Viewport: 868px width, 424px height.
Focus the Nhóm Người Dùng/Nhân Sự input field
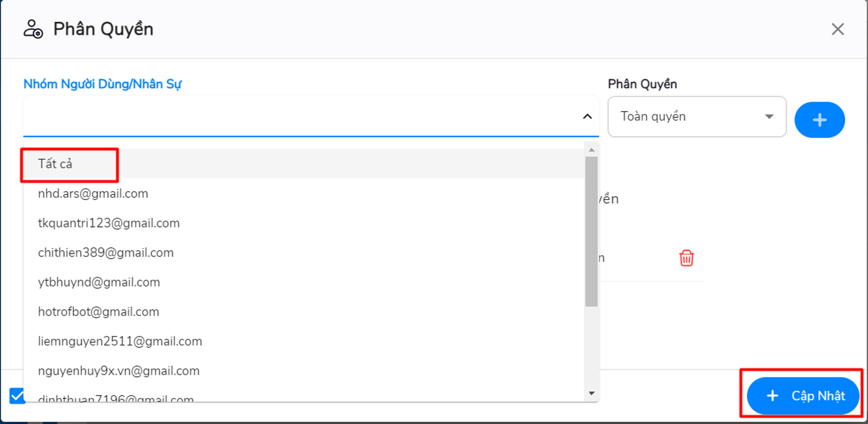tap(299, 117)
